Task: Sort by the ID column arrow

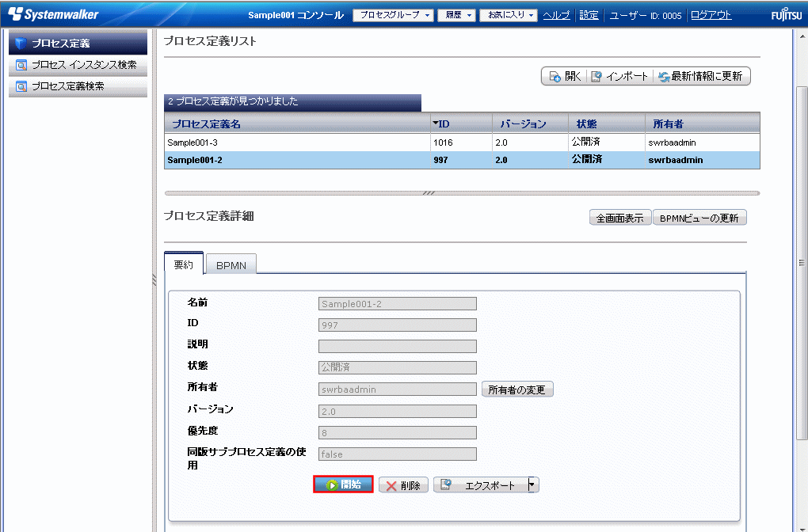Action: pos(436,123)
